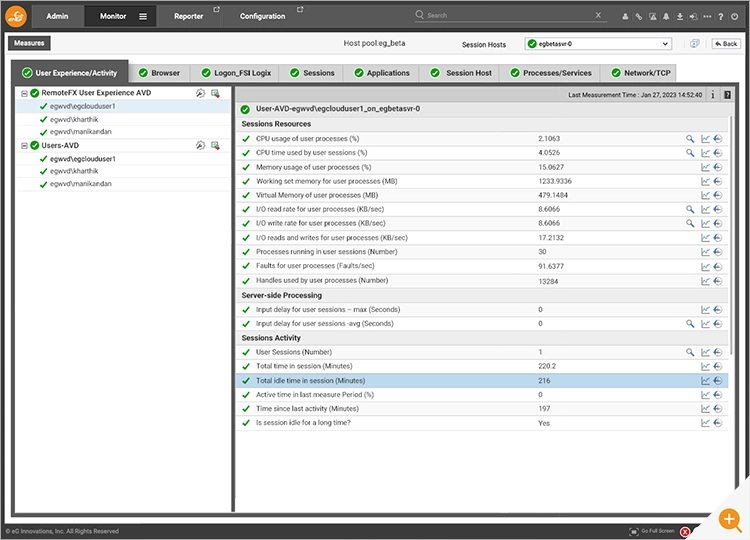Switch to the Sessions tab
The image size is (750, 540).
coord(312,73)
